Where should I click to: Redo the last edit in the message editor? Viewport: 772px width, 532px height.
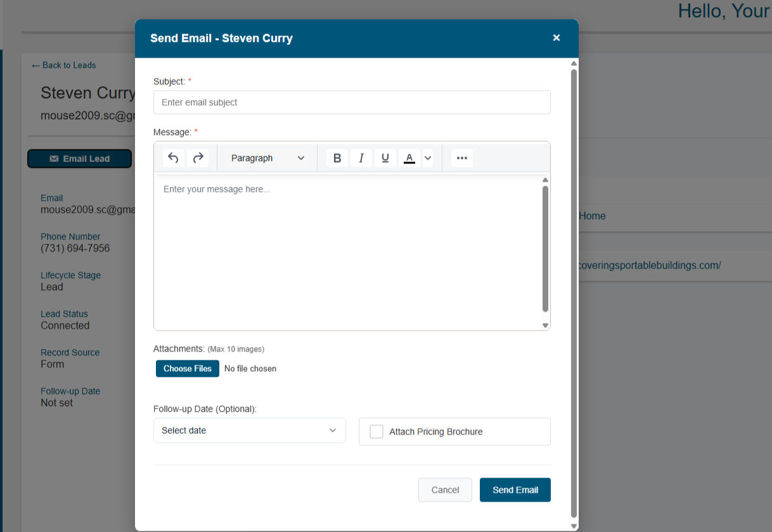tap(198, 158)
